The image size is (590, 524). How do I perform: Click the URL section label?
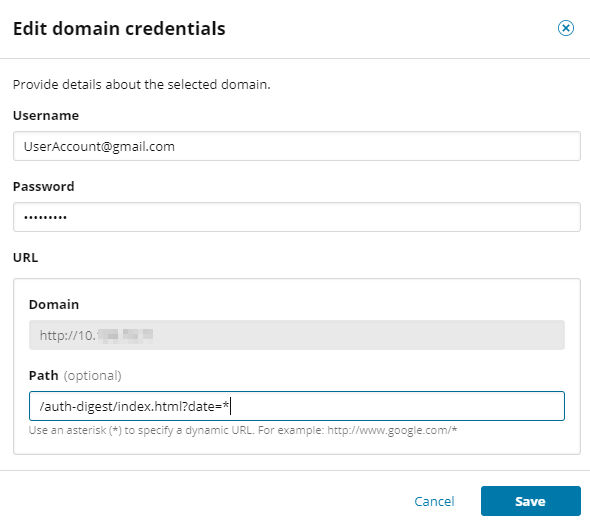(26, 258)
